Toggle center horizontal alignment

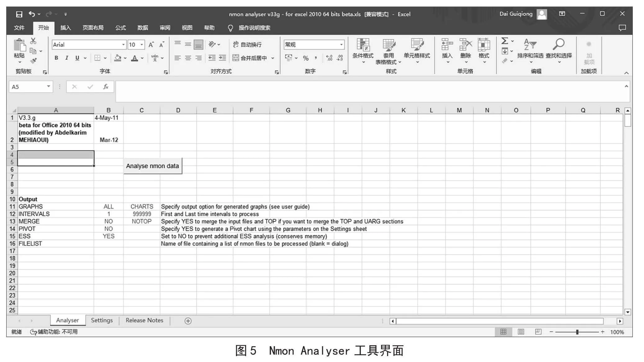click(x=188, y=58)
